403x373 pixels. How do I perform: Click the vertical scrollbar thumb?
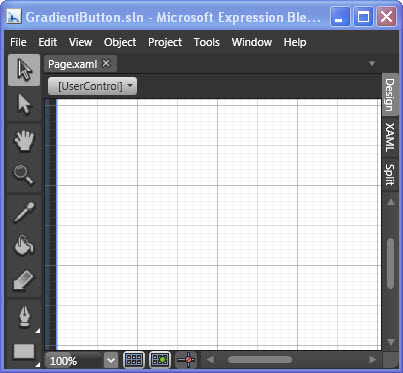point(391,263)
